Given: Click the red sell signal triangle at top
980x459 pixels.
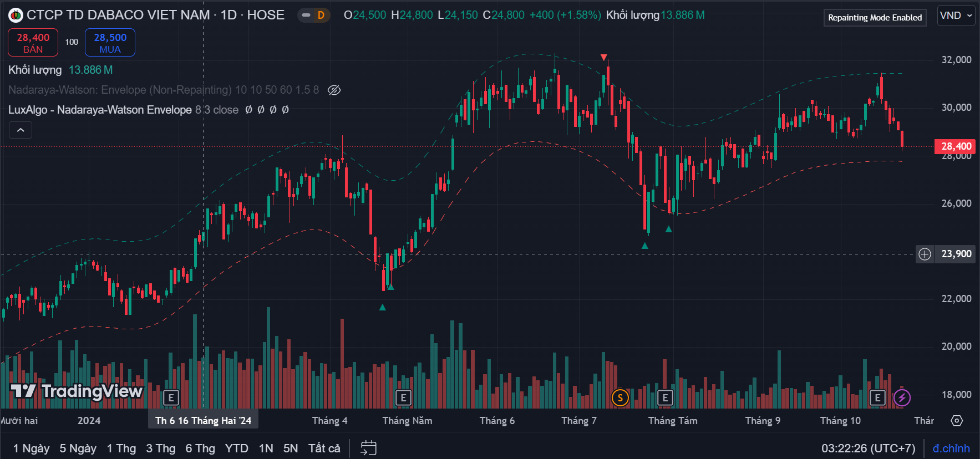Looking at the screenshot, I should tap(603, 58).
